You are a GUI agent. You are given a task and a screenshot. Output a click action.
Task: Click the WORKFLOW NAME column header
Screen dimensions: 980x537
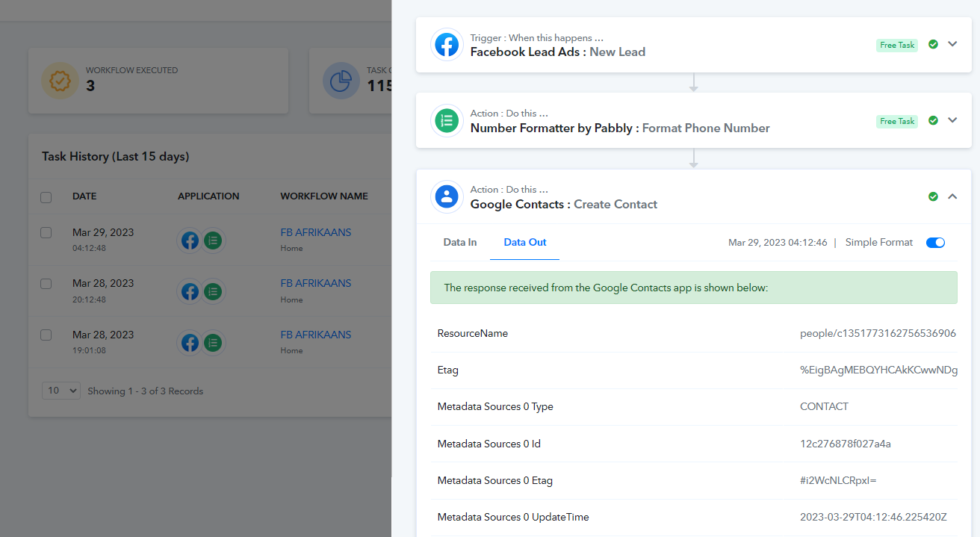tap(324, 196)
